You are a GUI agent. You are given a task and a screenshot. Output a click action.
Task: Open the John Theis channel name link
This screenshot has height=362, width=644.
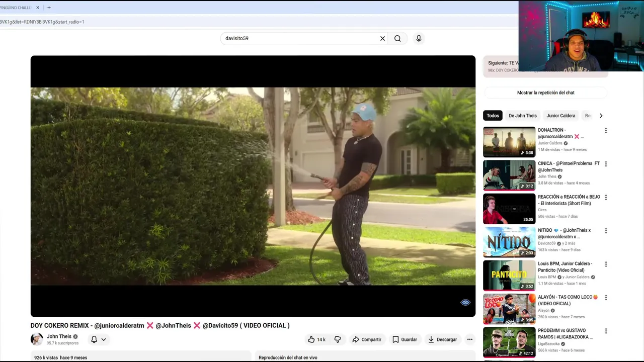coord(59,336)
